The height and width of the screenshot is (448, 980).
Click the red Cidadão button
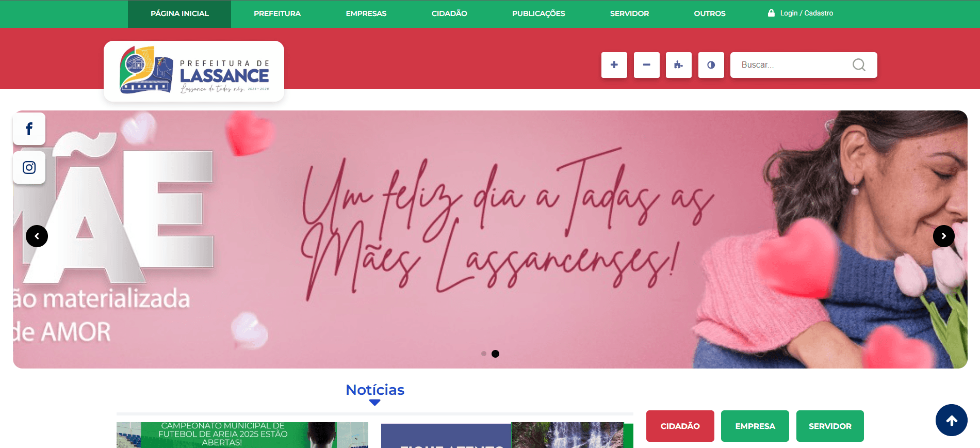pos(680,426)
